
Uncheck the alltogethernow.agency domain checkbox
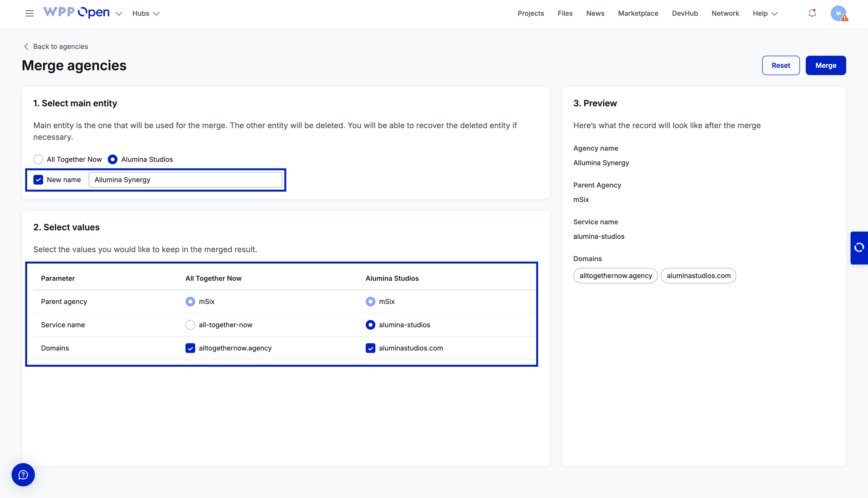pyautogui.click(x=190, y=348)
